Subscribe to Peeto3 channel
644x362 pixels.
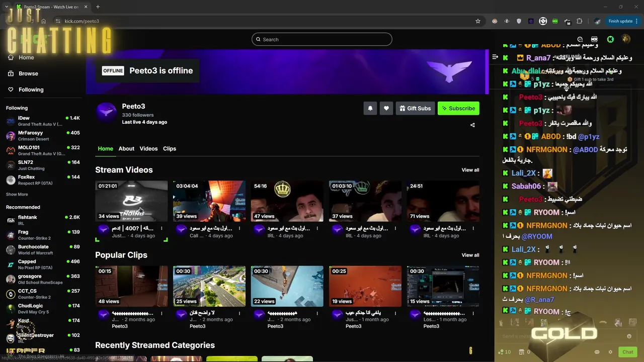pyautogui.click(x=458, y=108)
